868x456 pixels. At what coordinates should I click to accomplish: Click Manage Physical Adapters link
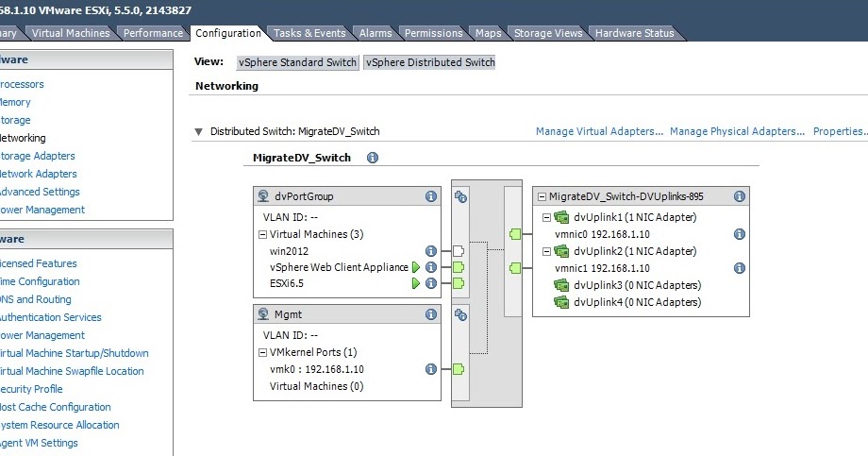[738, 132]
